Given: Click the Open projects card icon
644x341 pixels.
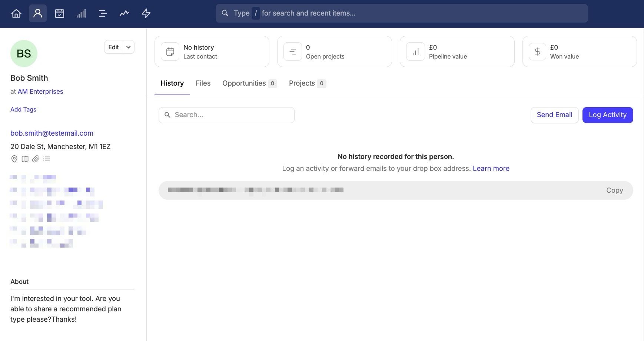Looking at the screenshot, I should 293,52.
